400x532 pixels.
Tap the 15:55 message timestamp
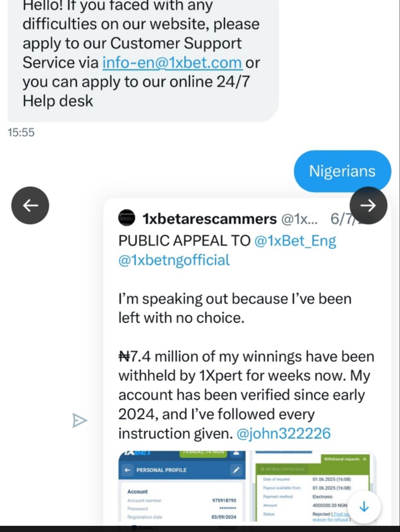pyautogui.click(x=21, y=132)
